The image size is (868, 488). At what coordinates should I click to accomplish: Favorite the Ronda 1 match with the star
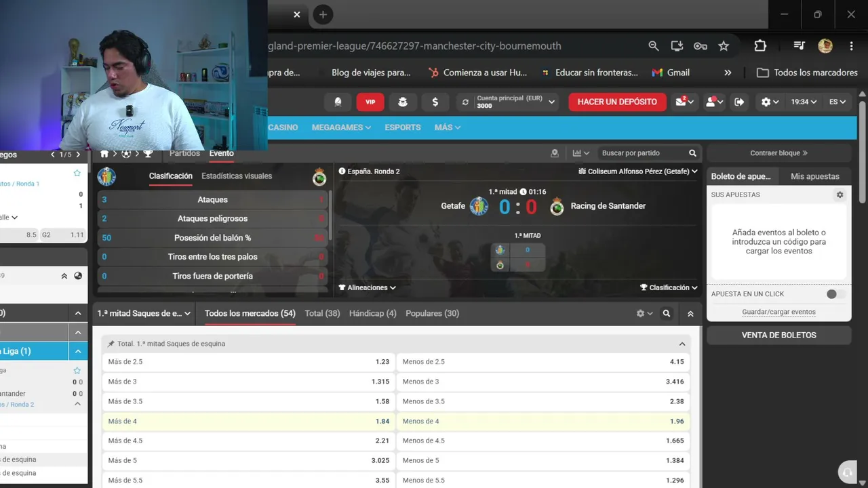coord(77,174)
